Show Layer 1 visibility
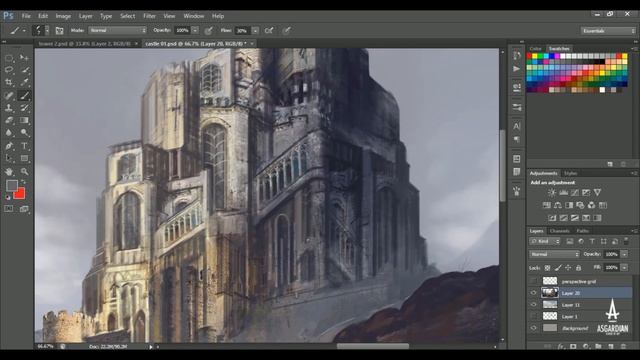 pos(533,316)
